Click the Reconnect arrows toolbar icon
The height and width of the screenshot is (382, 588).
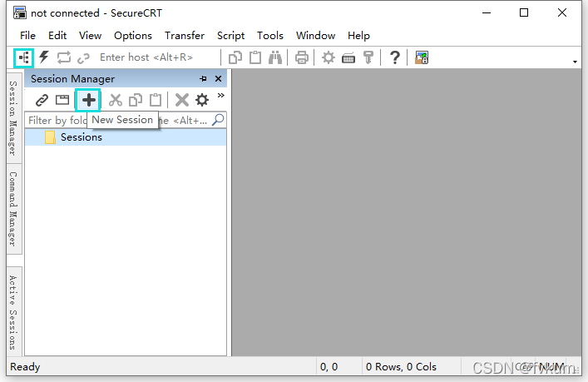64,57
